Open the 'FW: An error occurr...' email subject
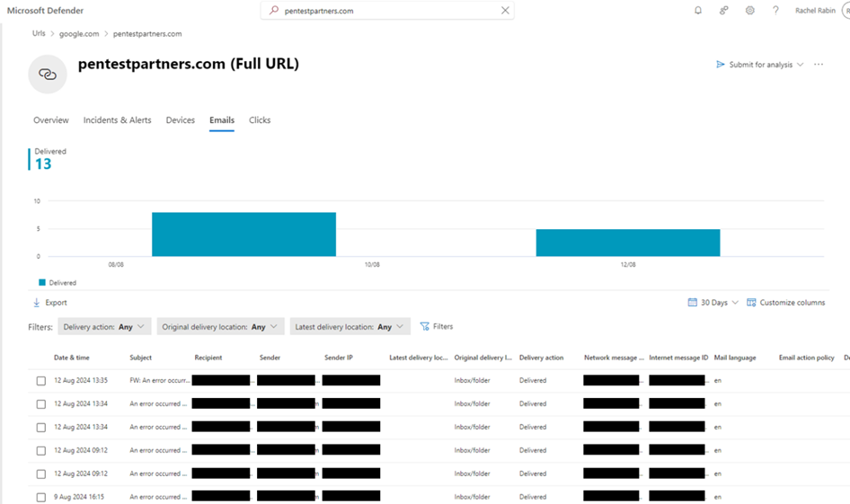The width and height of the screenshot is (850, 504). pos(159,380)
